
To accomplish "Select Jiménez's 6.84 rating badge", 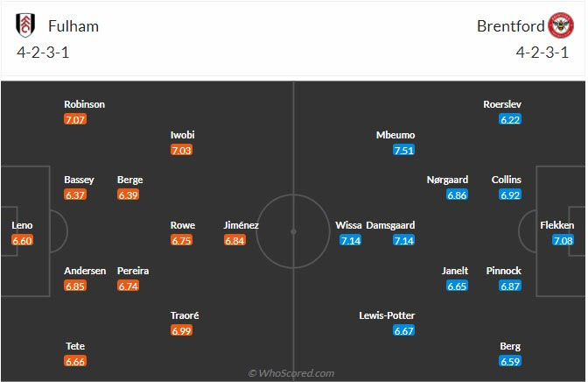I will 234,240.
